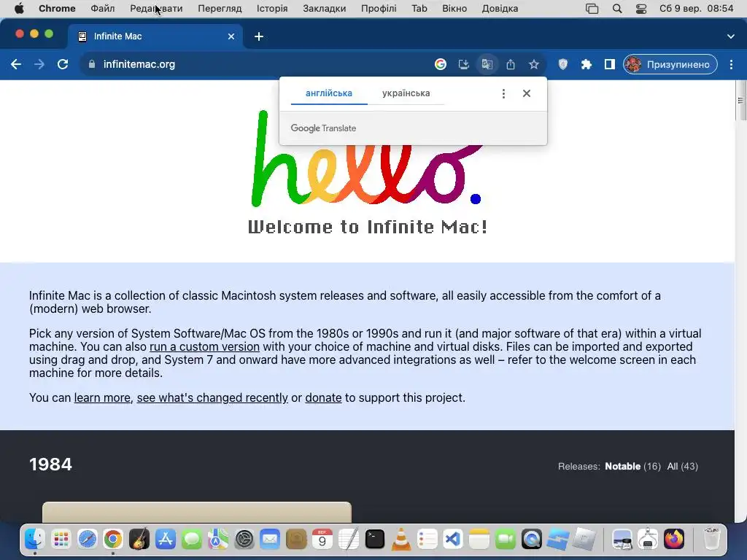Open Calendar from the Dock

pyautogui.click(x=322, y=540)
